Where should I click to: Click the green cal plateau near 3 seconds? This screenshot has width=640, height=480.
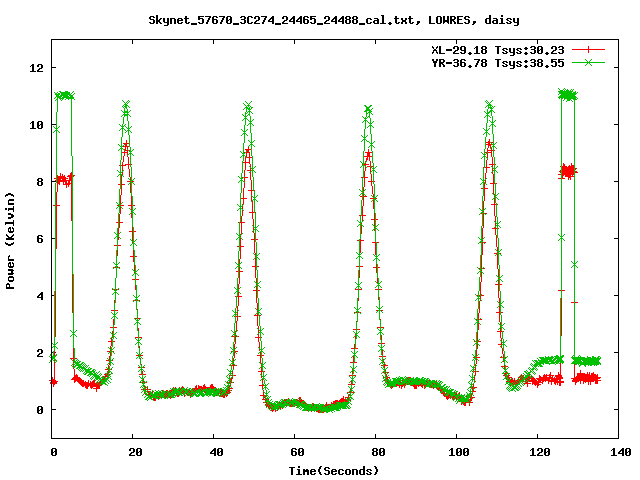click(64, 96)
